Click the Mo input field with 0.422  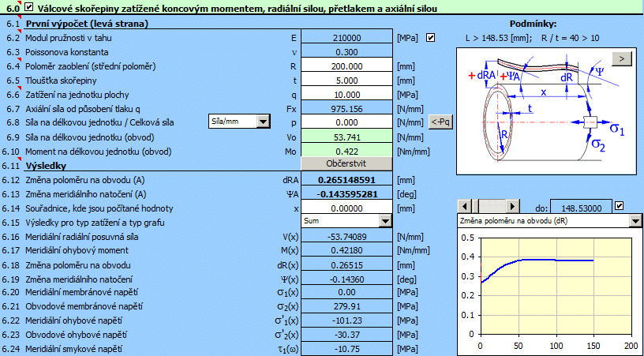346,152
